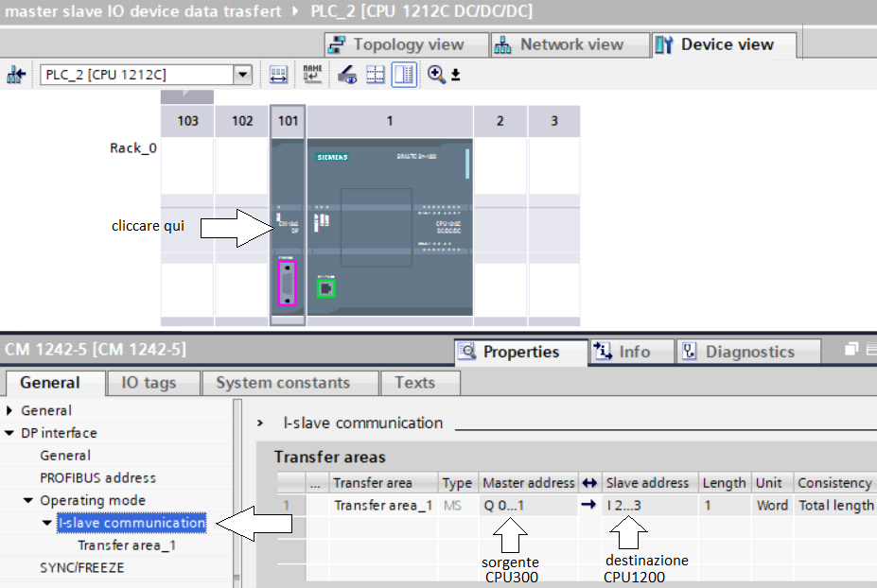
Task: Collapse the I-slave communication tree node
Action: coord(47,523)
